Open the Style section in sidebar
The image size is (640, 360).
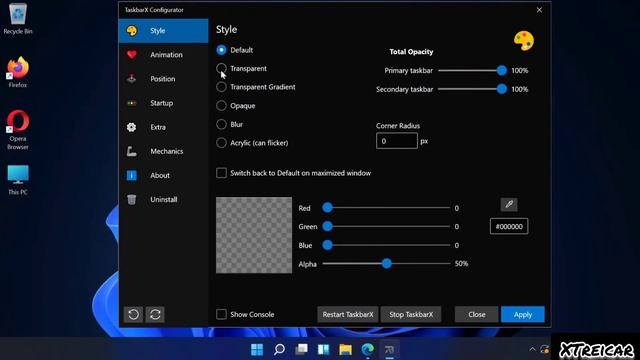click(163, 31)
